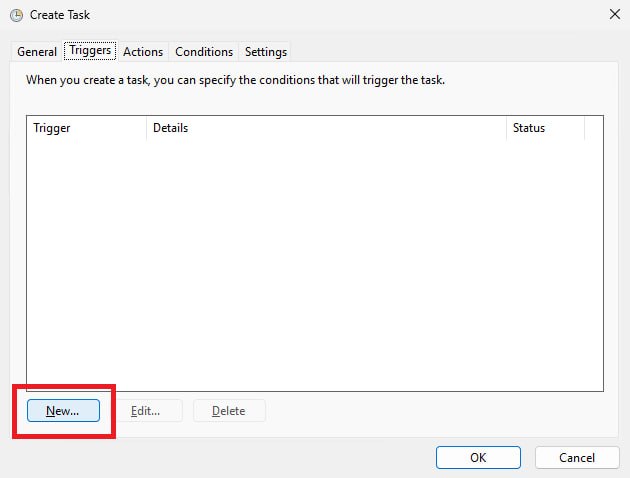This screenshot has width=630, height=478.
Task: Click the Trigger column header
Action: click(86, 128)
